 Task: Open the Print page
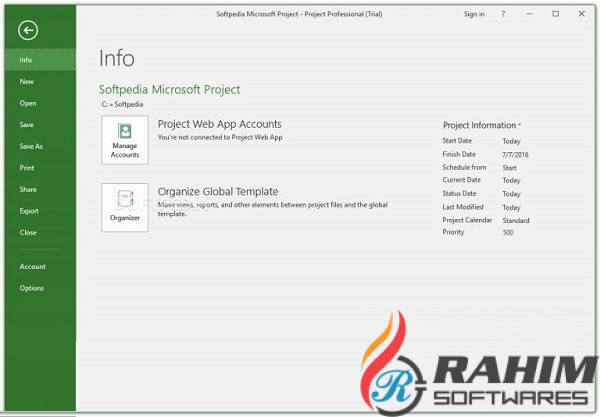[41, 168]
